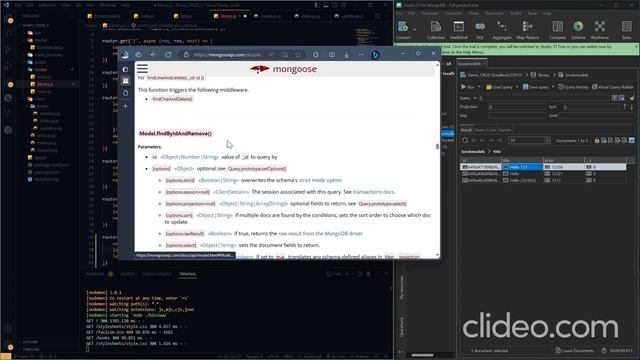
Task: Open Map-Reduce in Studio 3T
Action: point(527,30)
